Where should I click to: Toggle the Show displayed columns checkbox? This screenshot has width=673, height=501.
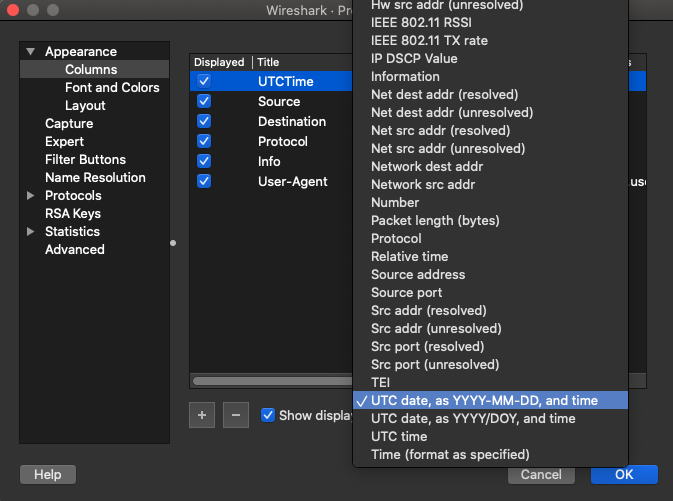268,415
